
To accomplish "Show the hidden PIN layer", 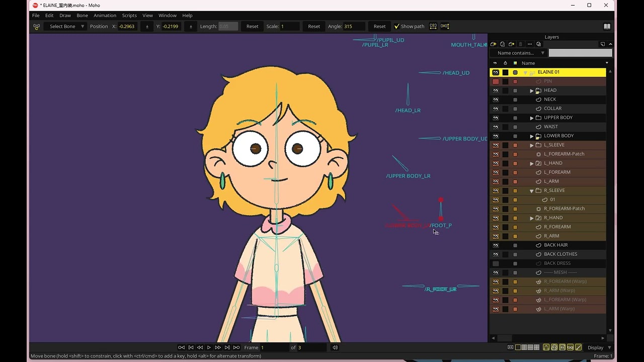I will click(496, 81).
